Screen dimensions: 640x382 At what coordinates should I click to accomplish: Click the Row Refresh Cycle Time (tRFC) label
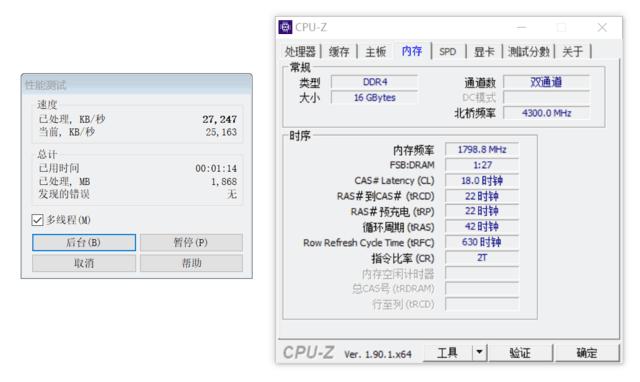(x=369, y=243)
